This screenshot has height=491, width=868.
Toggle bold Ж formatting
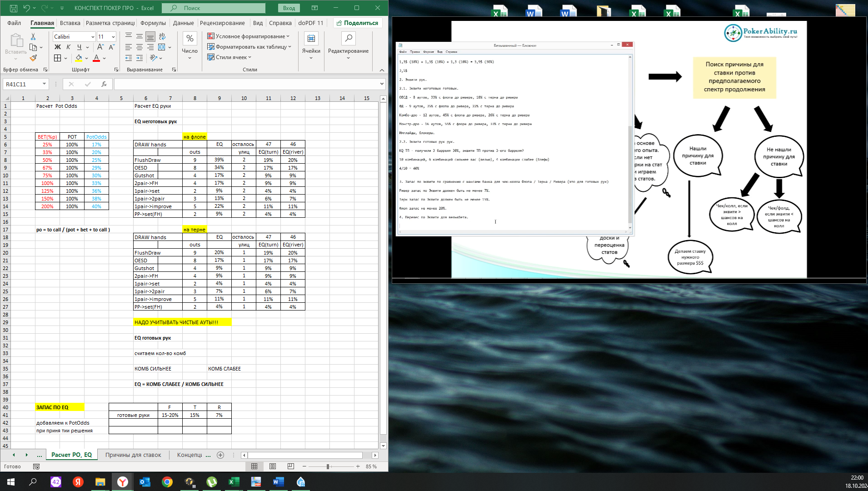point(57,47)
